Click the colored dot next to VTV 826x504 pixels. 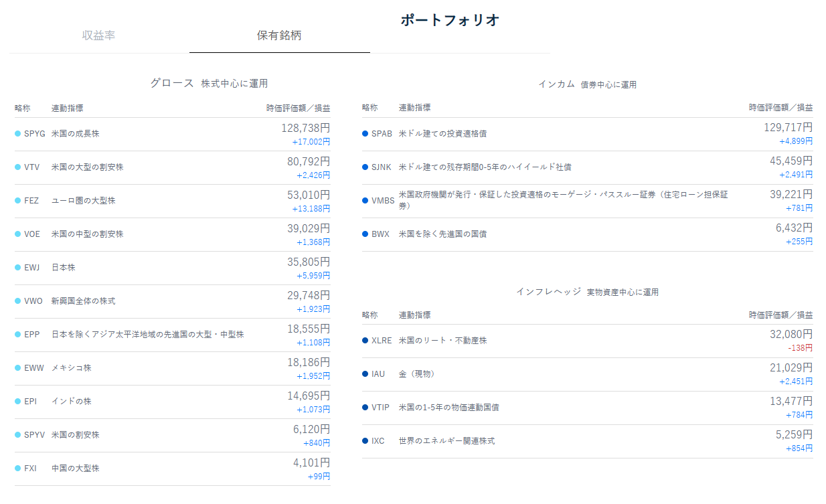pos(18,167)
